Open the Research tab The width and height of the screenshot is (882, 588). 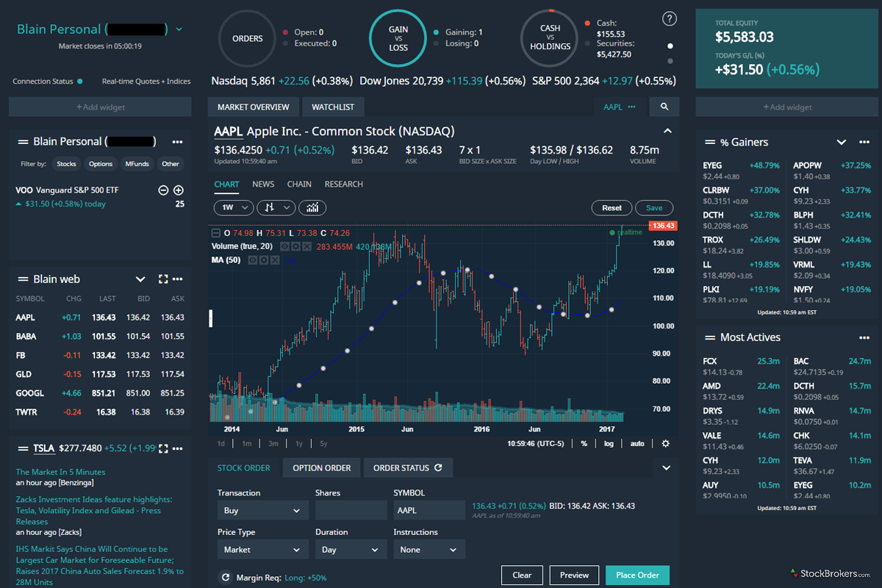click(x=344, y=184)
